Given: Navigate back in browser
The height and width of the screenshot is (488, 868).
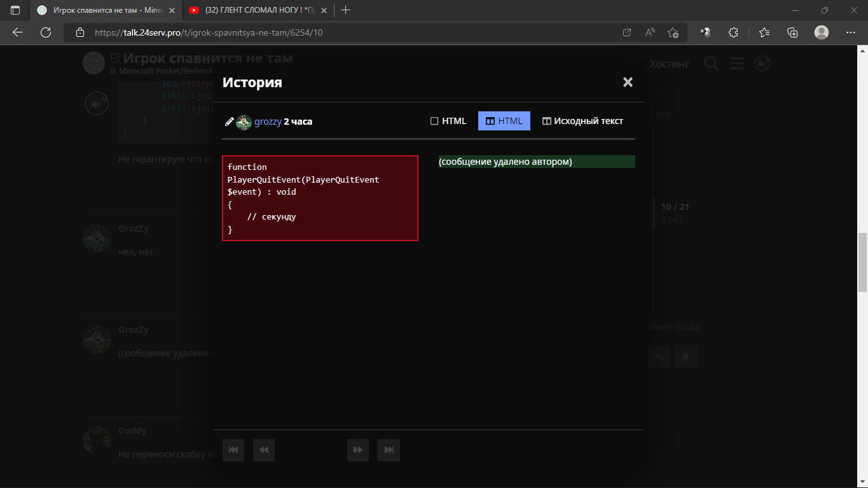Looking at the screenshot, I should [x=18, y=32].
